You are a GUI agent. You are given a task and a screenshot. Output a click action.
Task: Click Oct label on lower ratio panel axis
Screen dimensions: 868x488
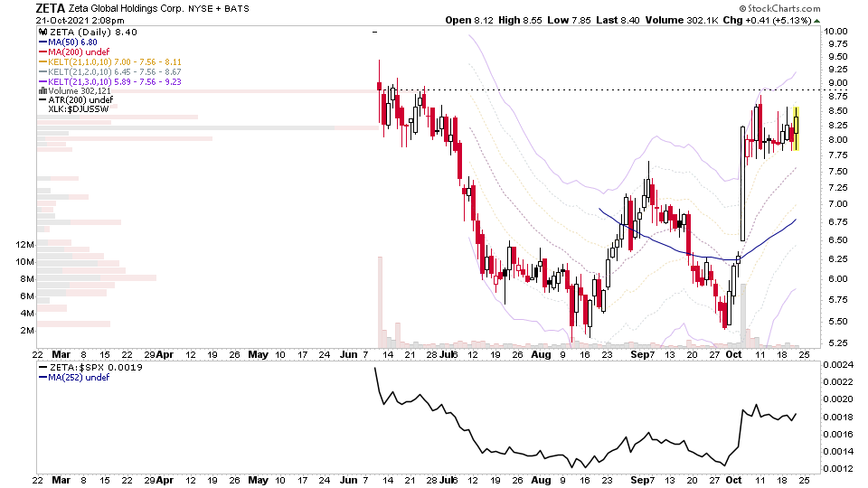pos(733,480)
